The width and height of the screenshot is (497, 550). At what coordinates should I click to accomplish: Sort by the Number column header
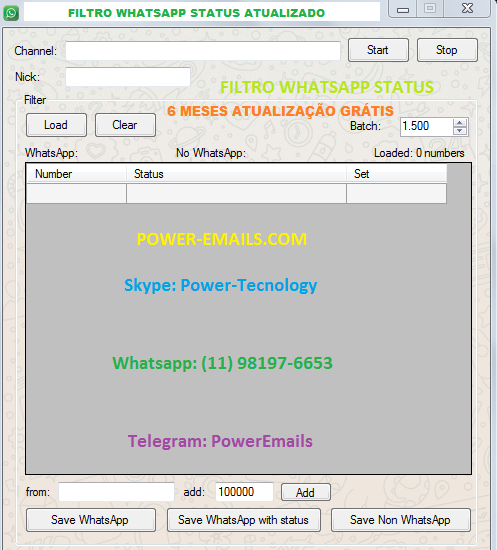76,174
